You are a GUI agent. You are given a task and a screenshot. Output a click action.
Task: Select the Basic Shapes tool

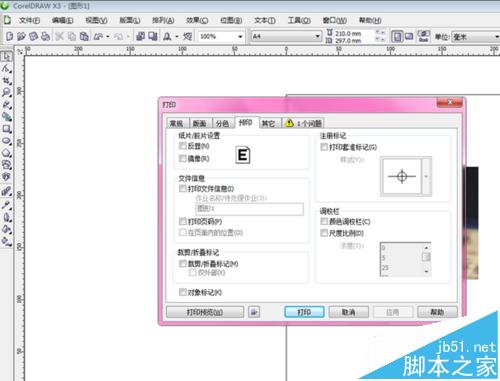point(6,165)
